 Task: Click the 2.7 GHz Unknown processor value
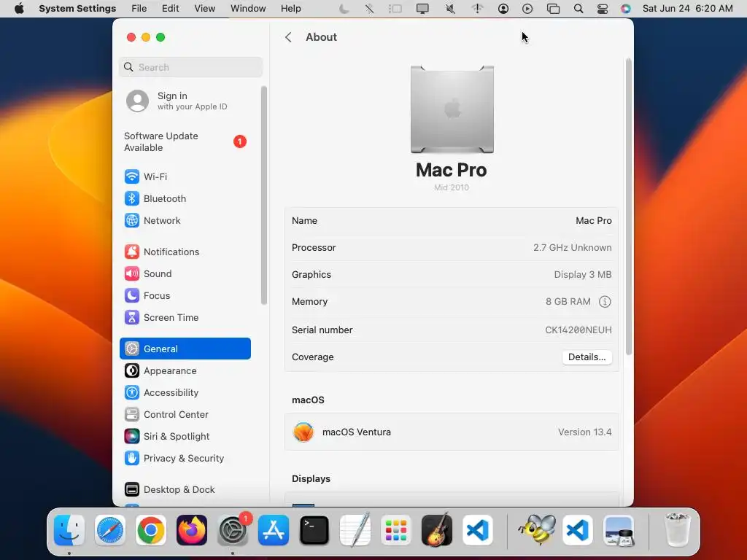(x=572, y=248)
